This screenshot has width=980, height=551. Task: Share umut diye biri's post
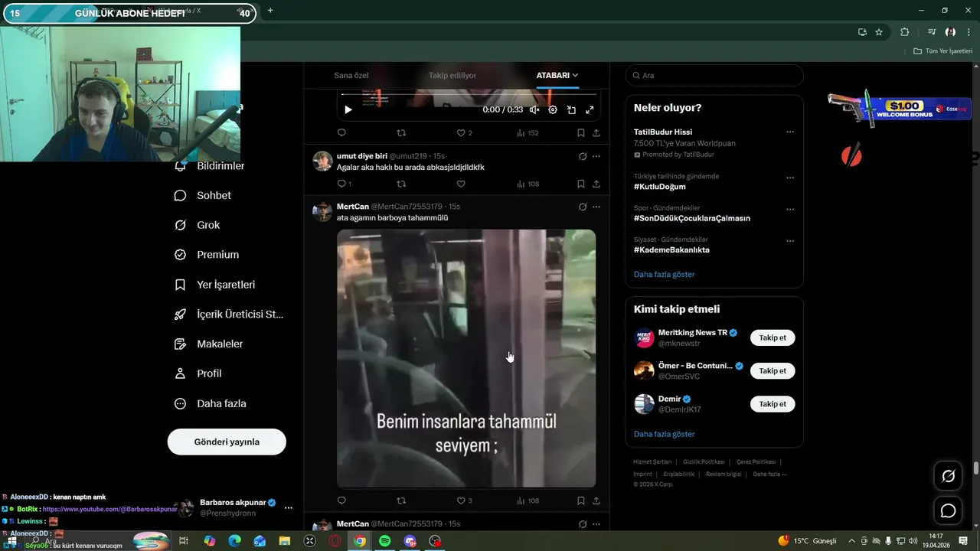coord(596,184)
